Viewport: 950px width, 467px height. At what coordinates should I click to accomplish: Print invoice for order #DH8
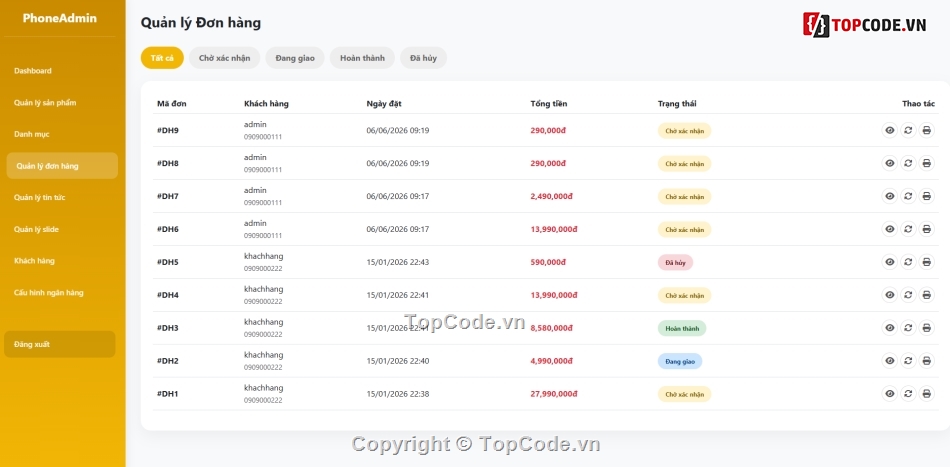(926, 163)
